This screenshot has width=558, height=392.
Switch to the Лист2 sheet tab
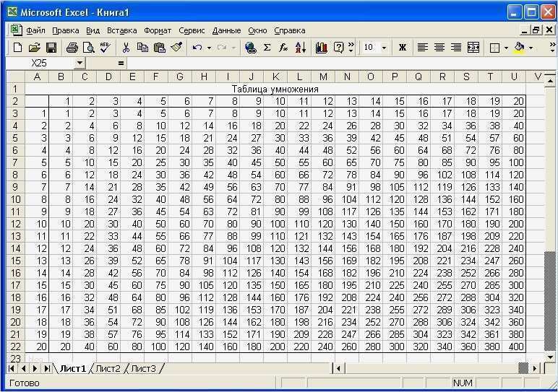tap(108, 369)
